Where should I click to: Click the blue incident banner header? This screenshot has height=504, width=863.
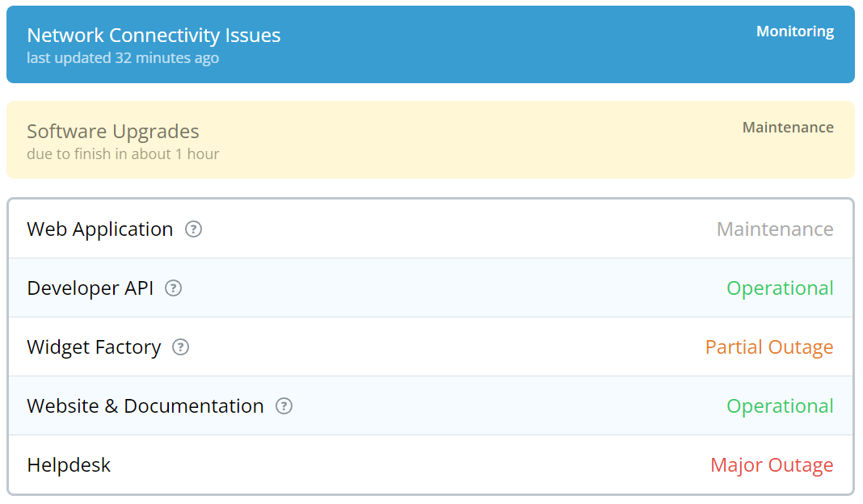431,44
